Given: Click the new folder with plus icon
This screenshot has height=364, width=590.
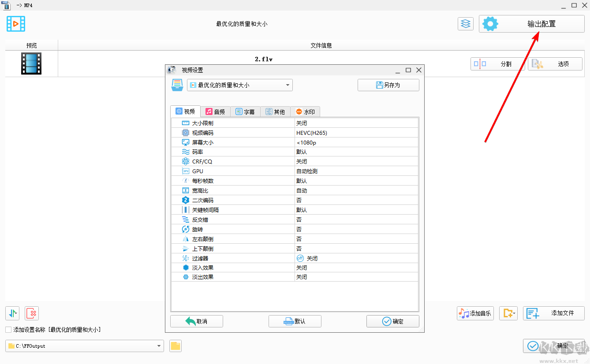Looking at the screenshot, I should [x=508, y=313].
